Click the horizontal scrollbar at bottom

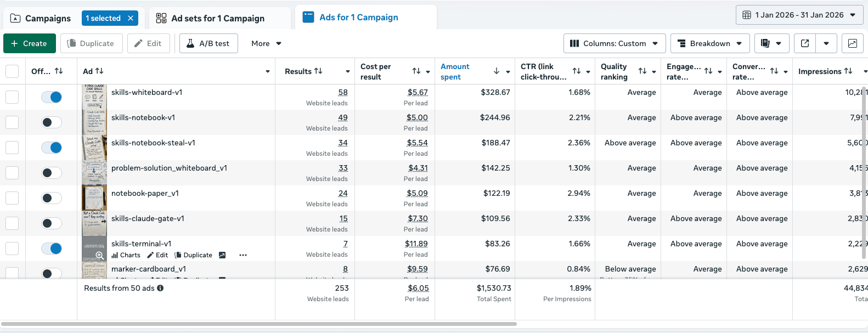[x=259, y=324]
